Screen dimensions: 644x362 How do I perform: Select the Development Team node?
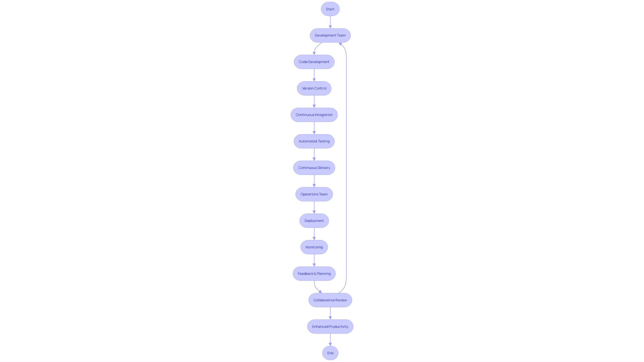330,35
